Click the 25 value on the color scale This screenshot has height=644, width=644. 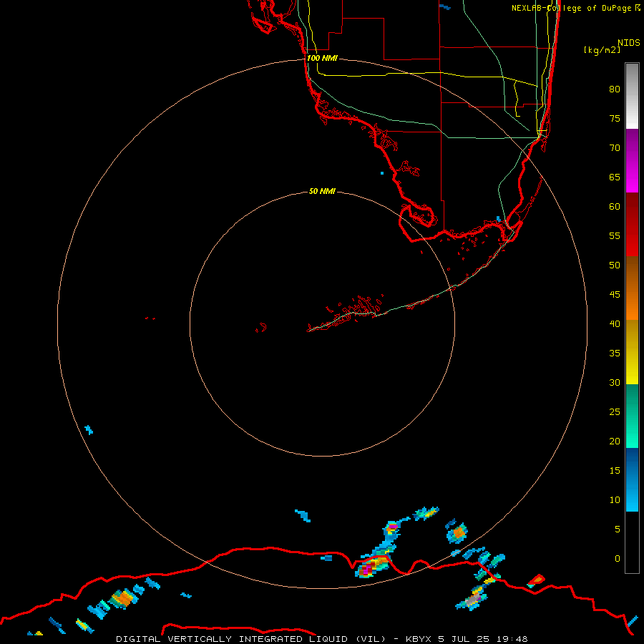pos(615,412)
